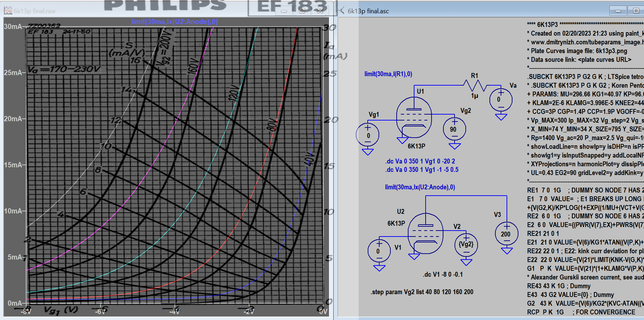Click the 0mA vertical axis label
This screenshot has width=644, height=320.
pyautogui.click(x=15, y=303)
